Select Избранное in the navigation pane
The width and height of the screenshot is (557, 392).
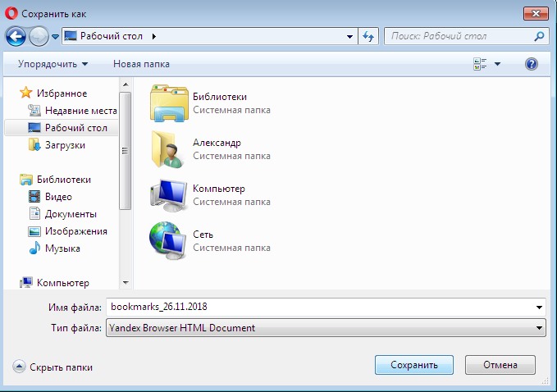click(62, 93)
